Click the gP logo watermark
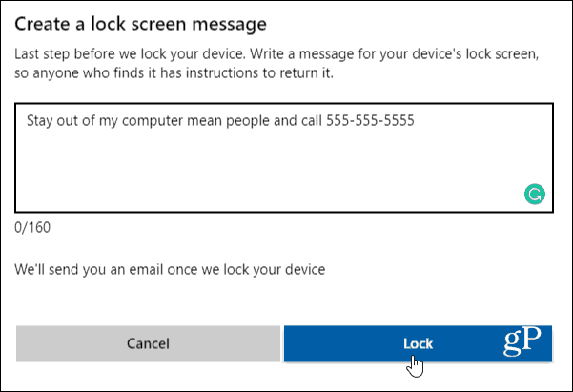The image size is (573, 392). point(522,340)
